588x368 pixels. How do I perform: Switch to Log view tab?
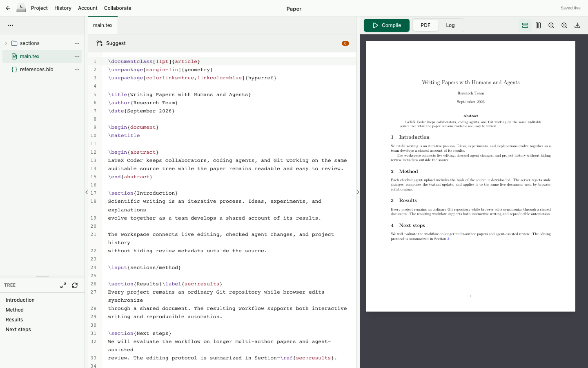click(450, 25)
